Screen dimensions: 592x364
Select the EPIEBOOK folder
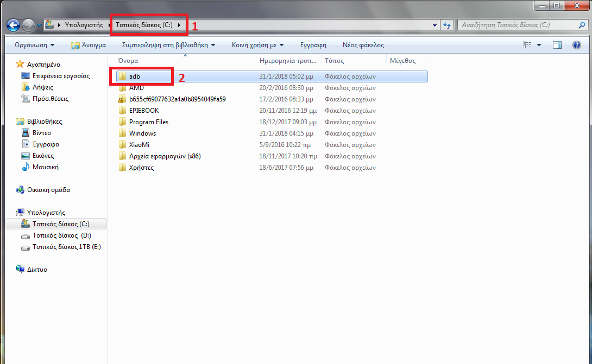coord(144,111)
